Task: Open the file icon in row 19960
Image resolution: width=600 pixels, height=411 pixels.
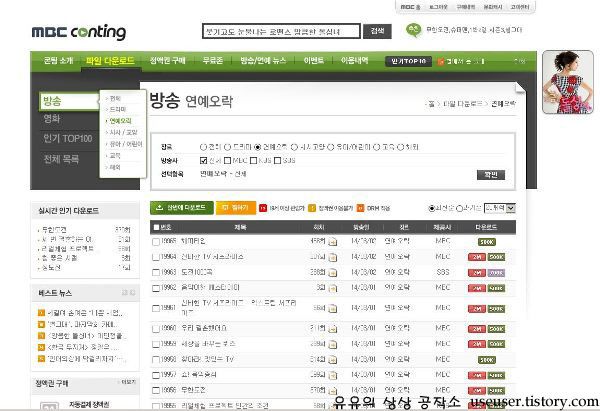Action: click(333, 329)
